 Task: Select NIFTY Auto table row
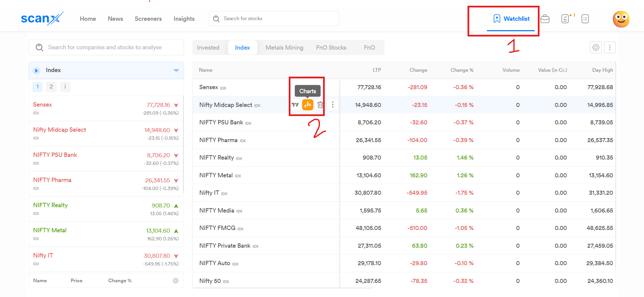point(404,263)
